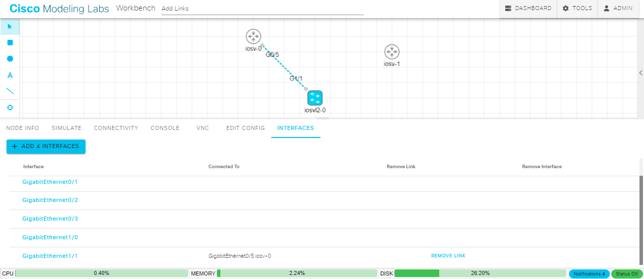Open Notifications 4 badge
This screenshot has height=279, width=644.
589,274
